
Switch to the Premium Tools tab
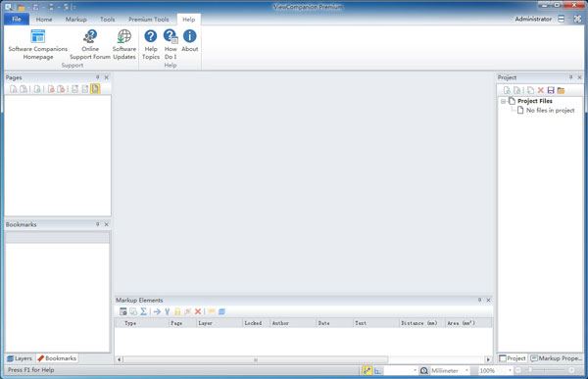pos(149,20)
